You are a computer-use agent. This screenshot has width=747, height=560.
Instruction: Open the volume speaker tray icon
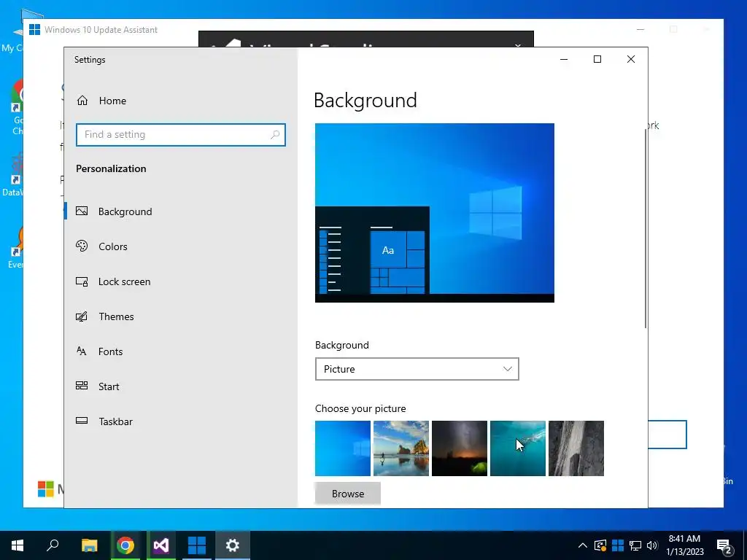(x=652, y=545)
